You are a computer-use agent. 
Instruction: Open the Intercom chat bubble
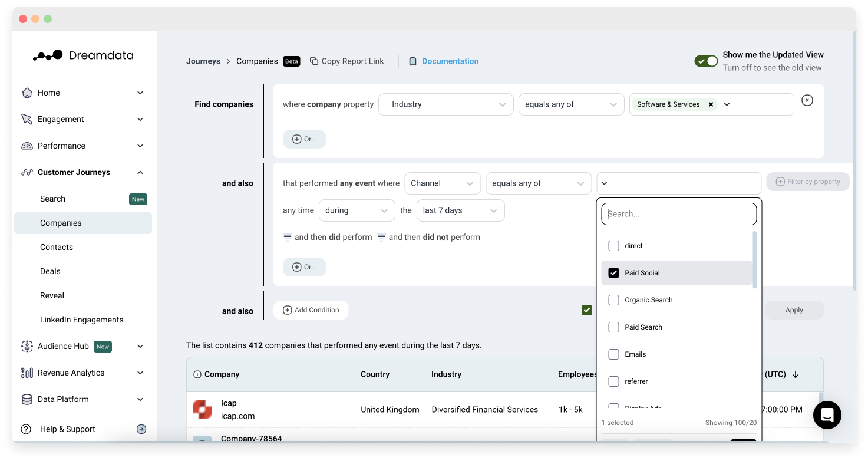[827, 415]
